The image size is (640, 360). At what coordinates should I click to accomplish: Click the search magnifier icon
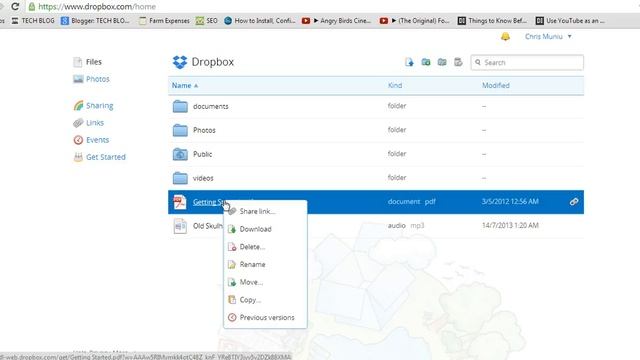pos(478,62)
